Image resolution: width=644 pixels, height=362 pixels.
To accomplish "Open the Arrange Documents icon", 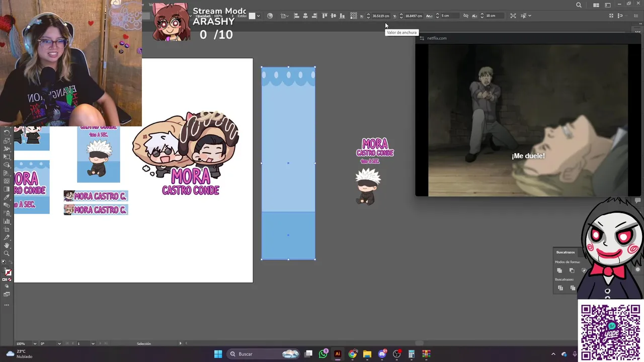I will pyautogui.click(x=596, y=5).
